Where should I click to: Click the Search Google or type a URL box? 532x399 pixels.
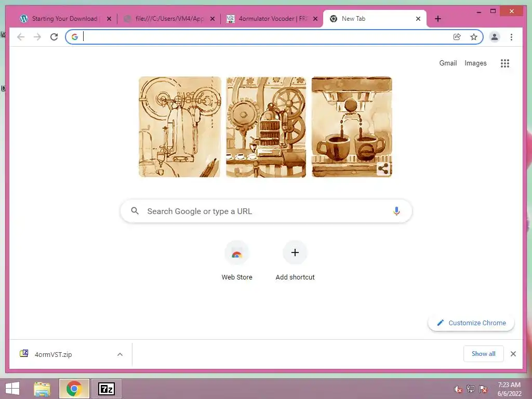click(x=266, y=211)
